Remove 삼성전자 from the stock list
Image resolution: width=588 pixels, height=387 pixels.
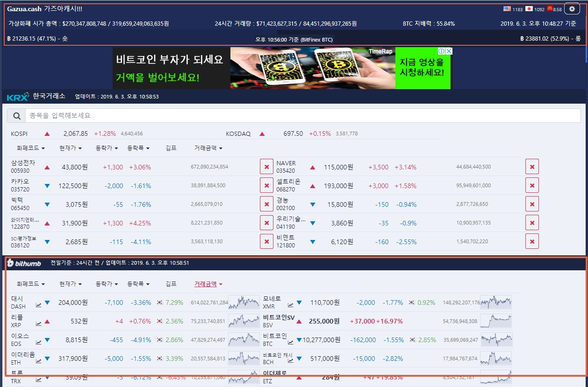(266, 167)
